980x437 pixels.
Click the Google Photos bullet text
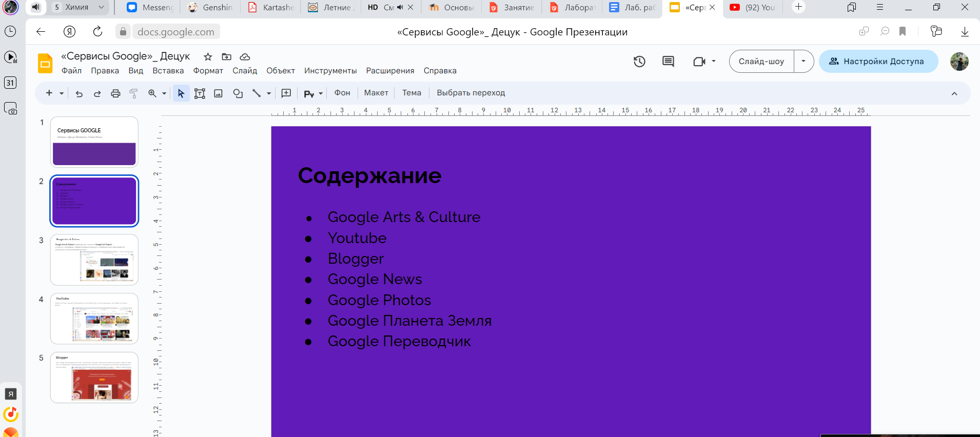coord(379,300)
